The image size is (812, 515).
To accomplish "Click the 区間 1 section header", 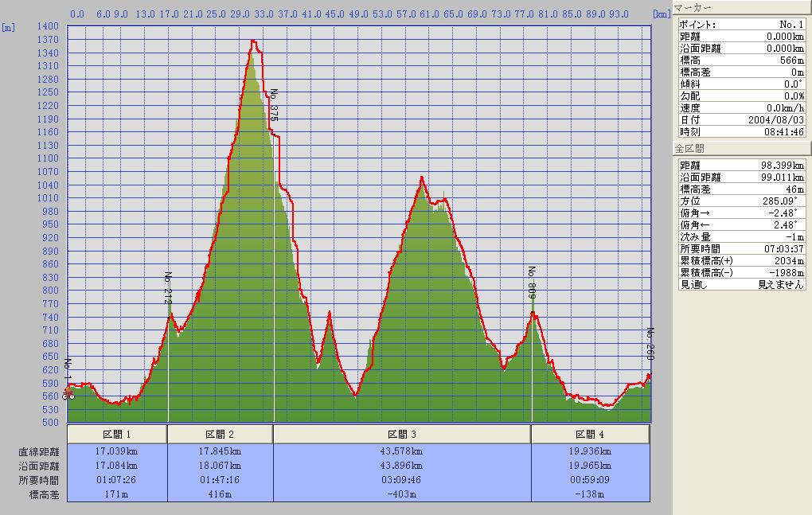I will point(117,435).
